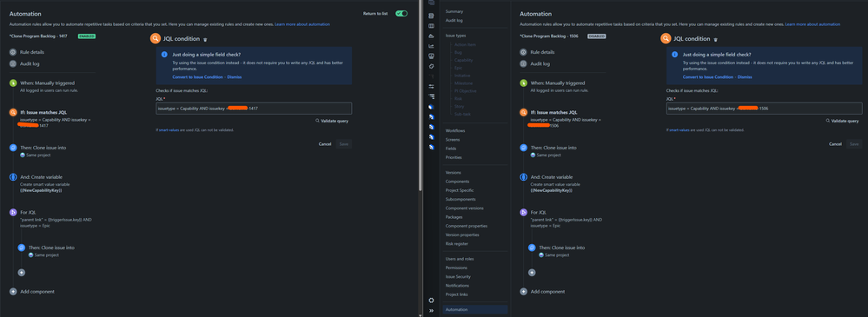Viewport: 868px width, 317px height.
Task: Click Return to list in the 1417 rule
Action: (374, 13)
